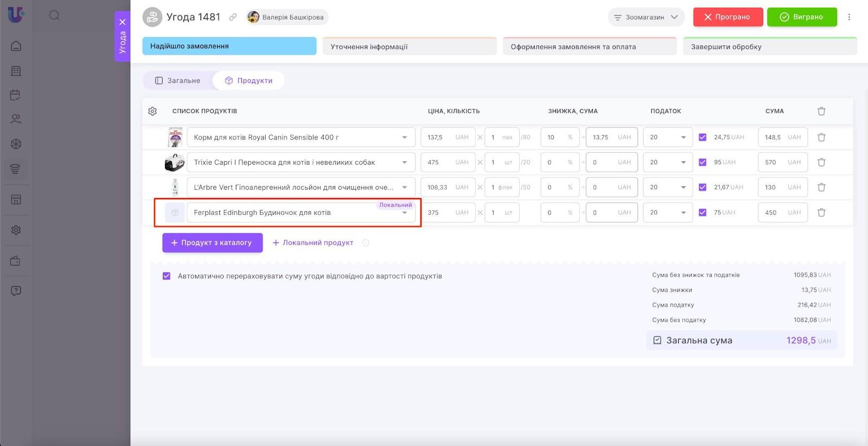Switch to the Загальне tab
The image size is (868, 446).
click(178, 81)
